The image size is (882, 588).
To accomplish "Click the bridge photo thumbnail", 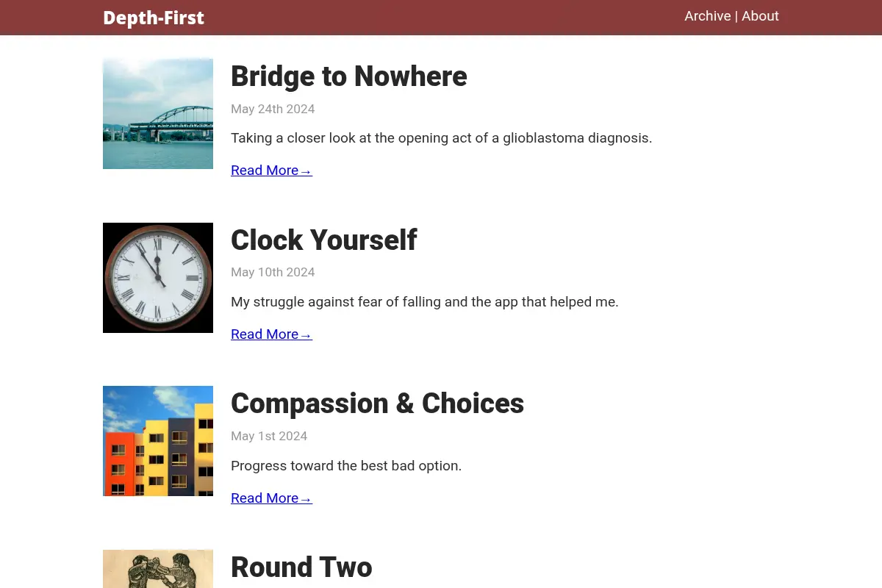I will [158, 114].
